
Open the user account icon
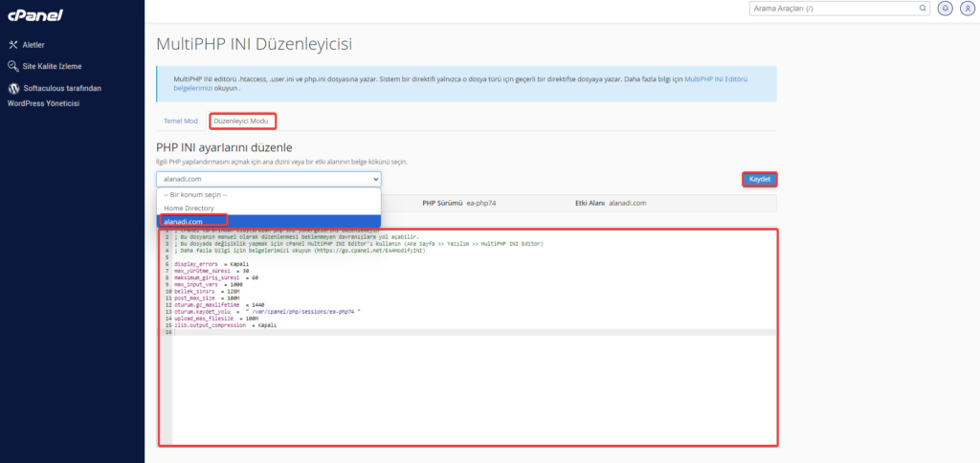click(966, 9)
